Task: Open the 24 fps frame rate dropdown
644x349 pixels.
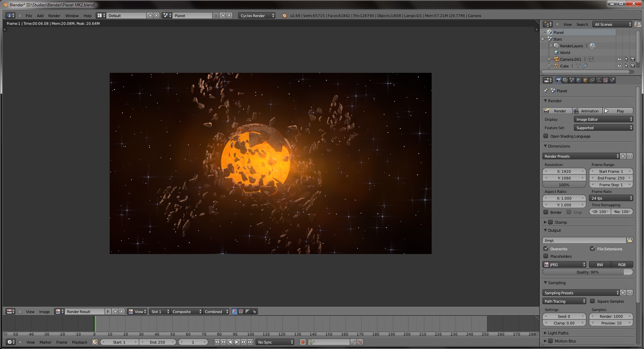Action: tap(611, 198)
